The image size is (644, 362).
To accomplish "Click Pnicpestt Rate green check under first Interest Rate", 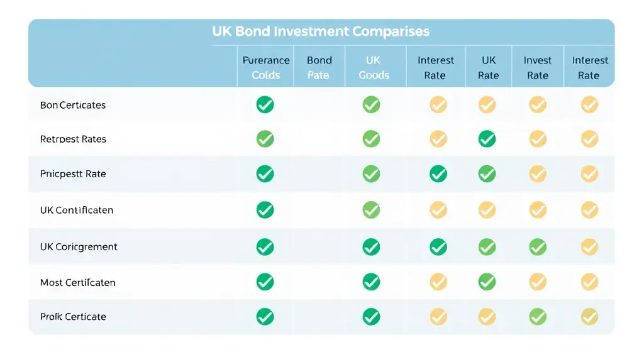I will [x=438, y=174].
